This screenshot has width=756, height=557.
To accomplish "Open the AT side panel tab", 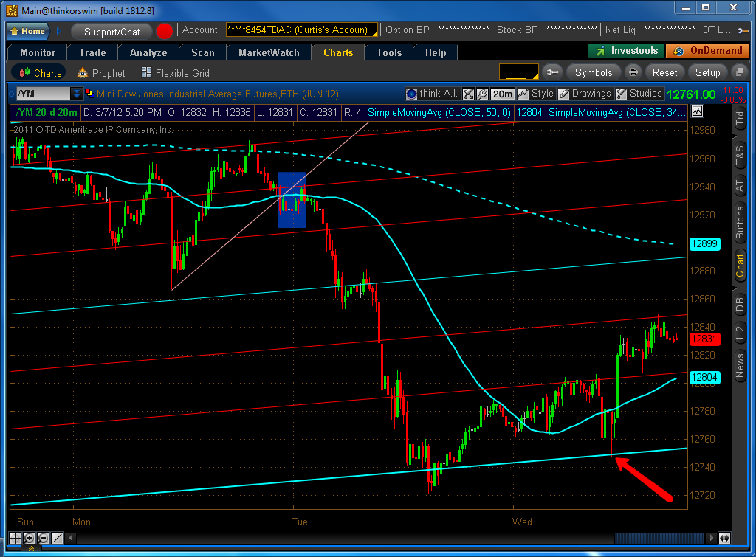I will [740, 186].
